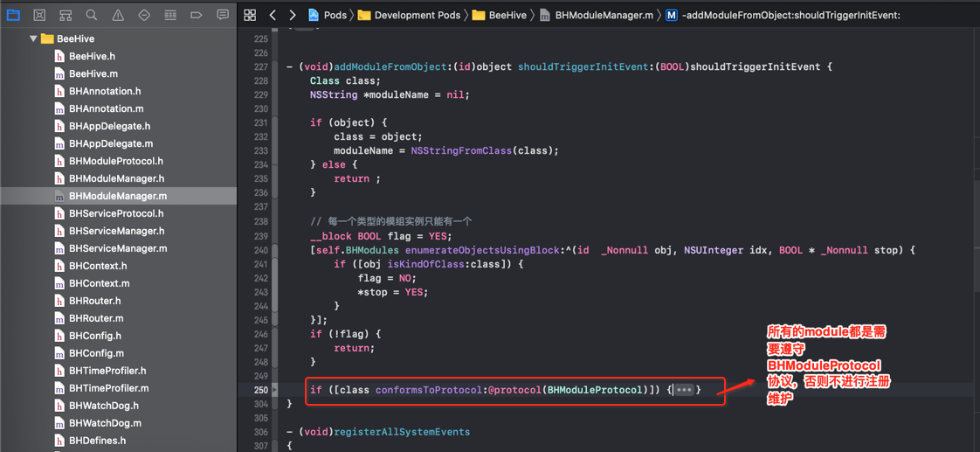Open BHServiceManager.h file
The image size is (980, 452).
(x=109, y=231)
